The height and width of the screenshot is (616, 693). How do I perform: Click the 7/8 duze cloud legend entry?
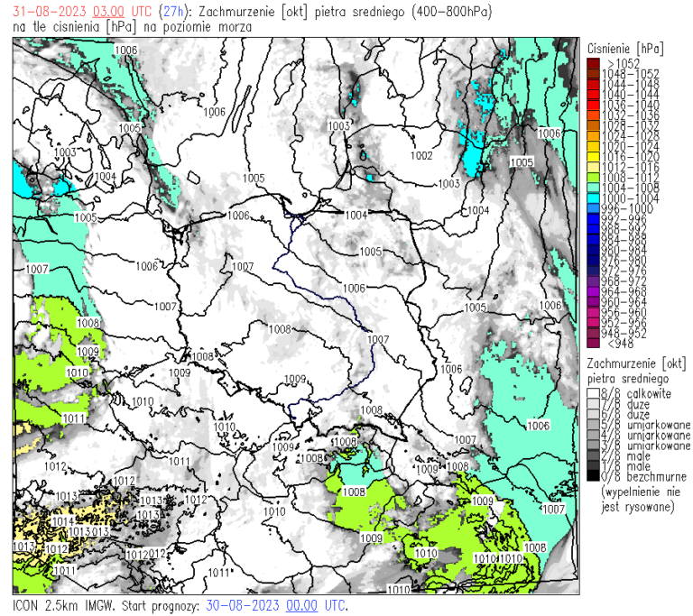(624, 404)
